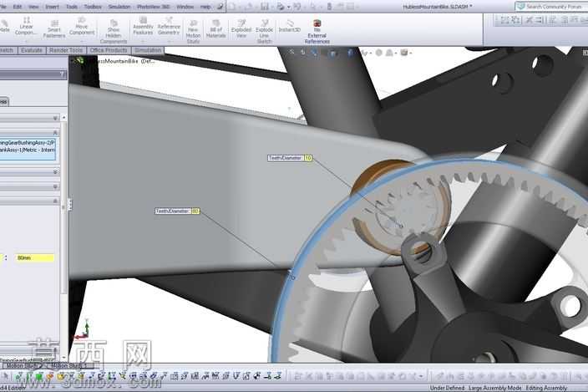588x392 pixels.
Task: Select the Linear Component Pattern tool
Action: tap(26, 26)
